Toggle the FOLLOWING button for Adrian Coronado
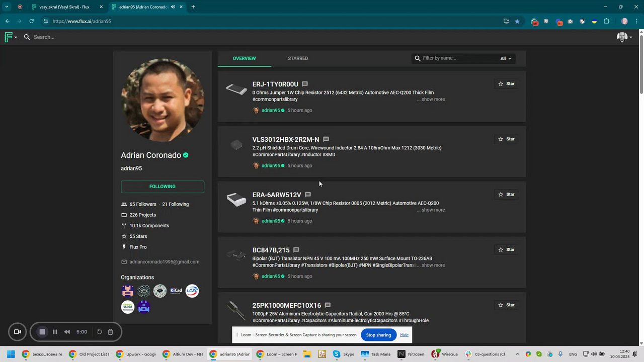This screenshot has height=362, width=644. (x=163, y=187)
